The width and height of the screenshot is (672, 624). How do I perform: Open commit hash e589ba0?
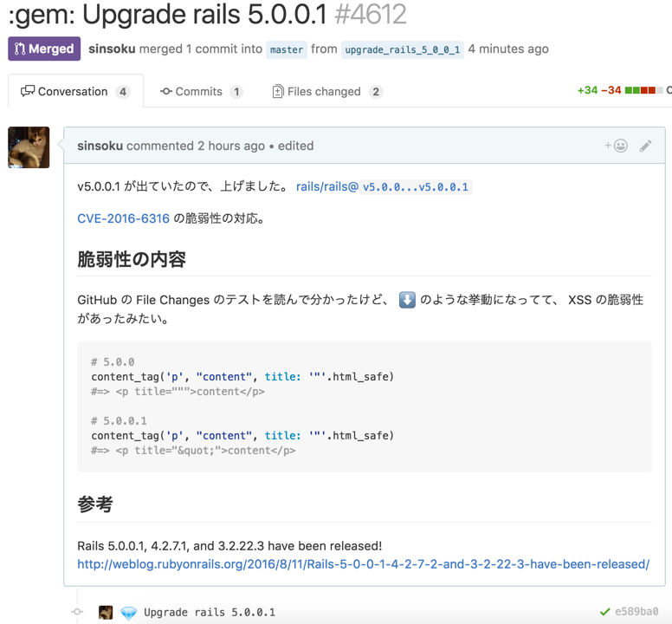pyautogui.click(x=636, y=612)
